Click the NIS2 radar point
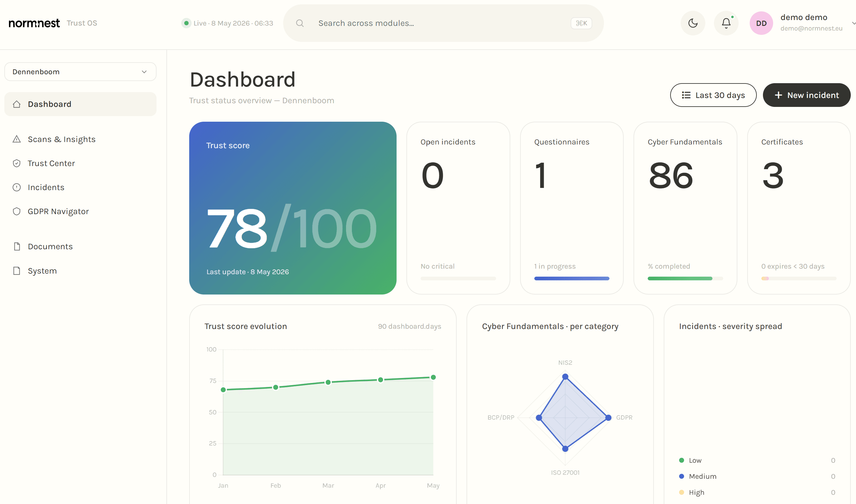This screenshot has height=504, width=856. 565,377
